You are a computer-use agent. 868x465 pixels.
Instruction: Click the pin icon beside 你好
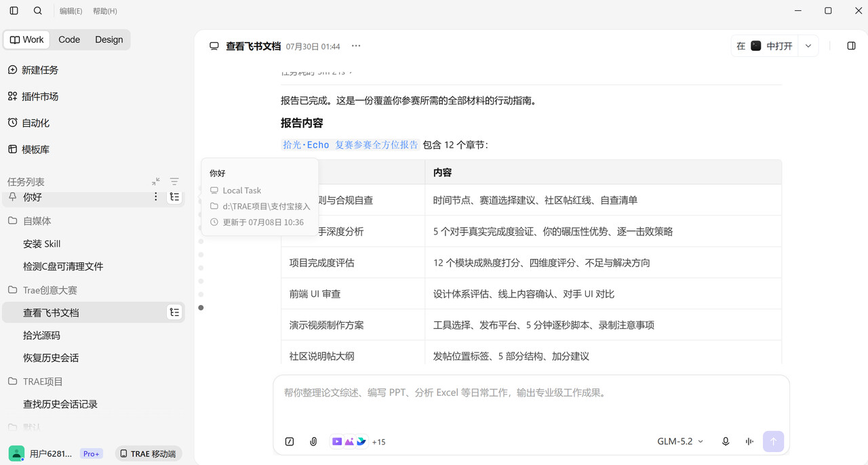click(x=13, y=197)
